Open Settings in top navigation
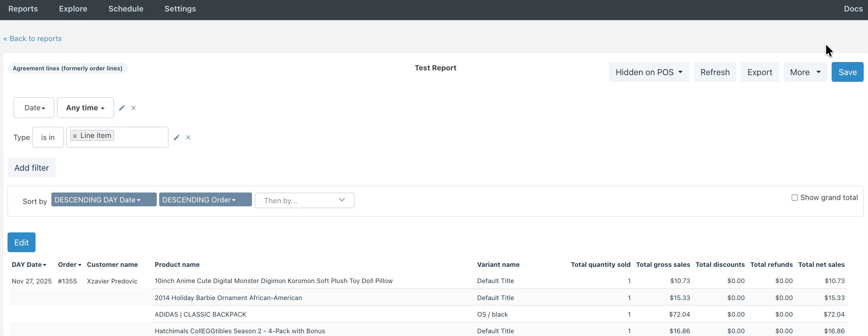The width and height of the screenshot is (868, 336). [180, 9]
